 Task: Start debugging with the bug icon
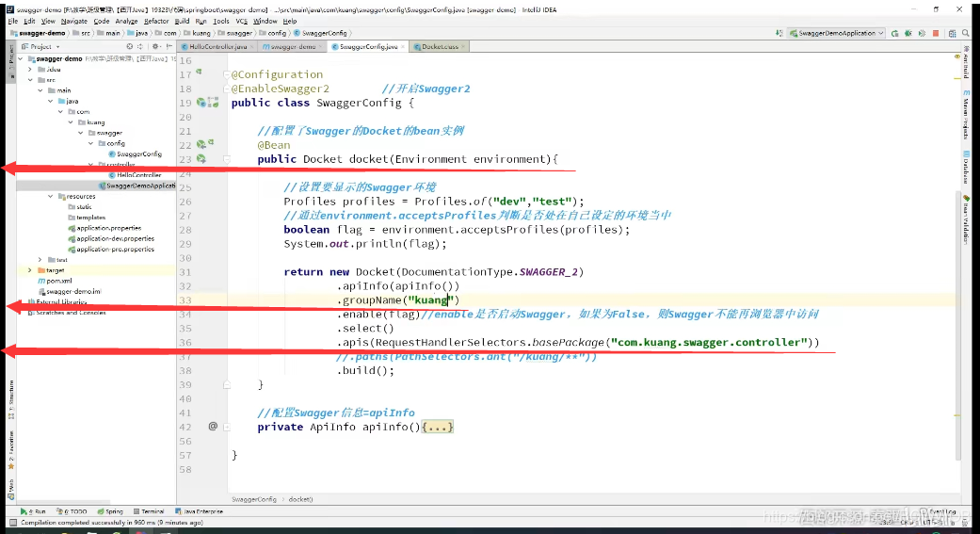908,33
